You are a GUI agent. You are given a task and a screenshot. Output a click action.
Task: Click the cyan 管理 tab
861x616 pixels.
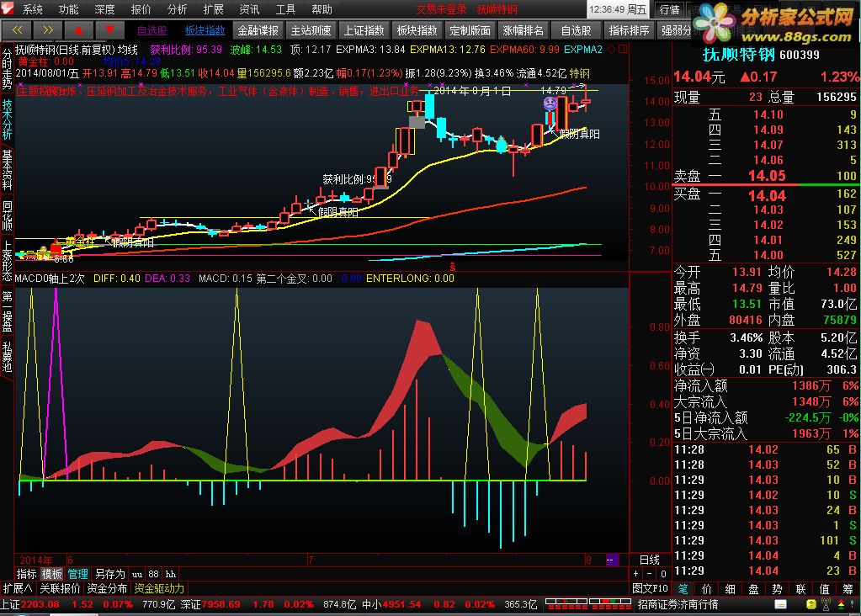point(78,574)
